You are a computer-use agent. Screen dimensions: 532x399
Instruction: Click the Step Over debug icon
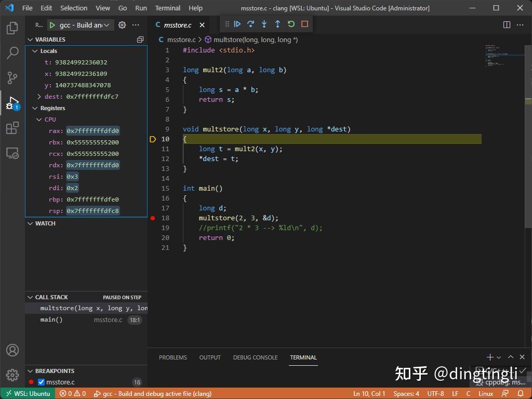(x=251, y=24)
